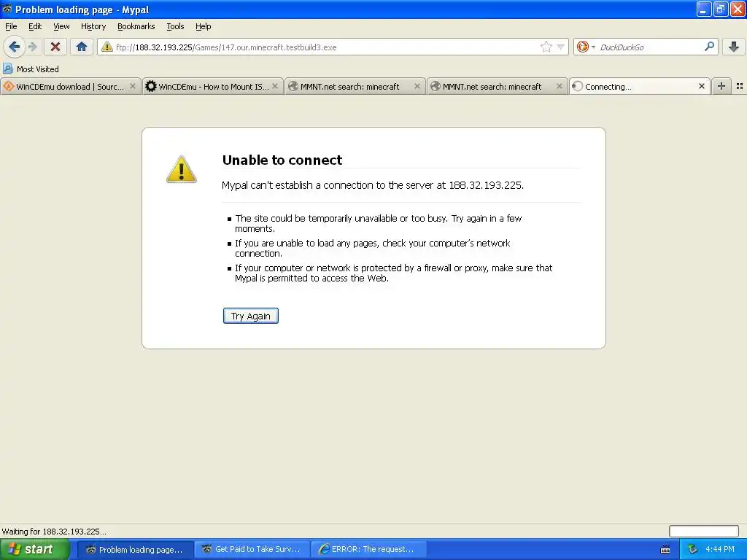Stop loading with the red X button
747x560 pixels.
55,47
